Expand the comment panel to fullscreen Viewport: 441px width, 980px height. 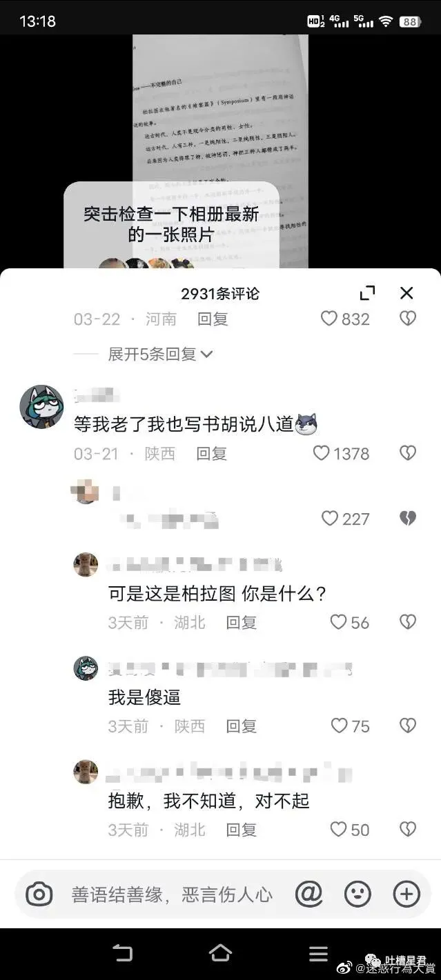(x=368, y=293)
